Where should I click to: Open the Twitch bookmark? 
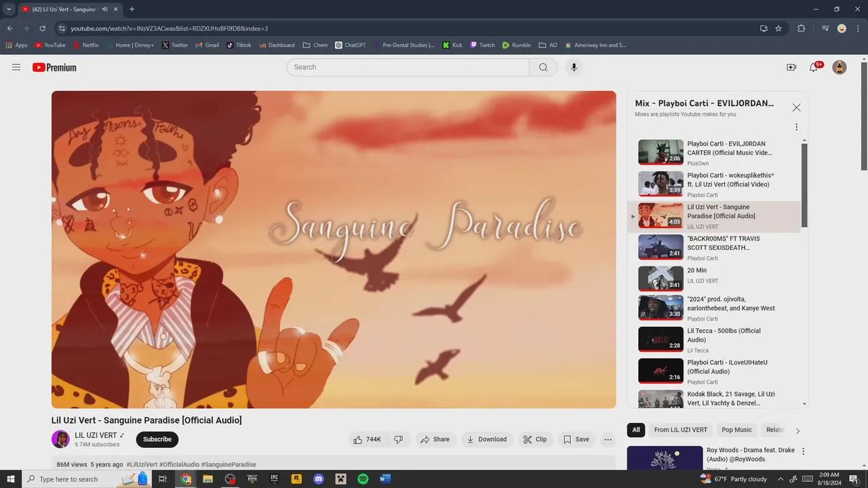[482, 45]
